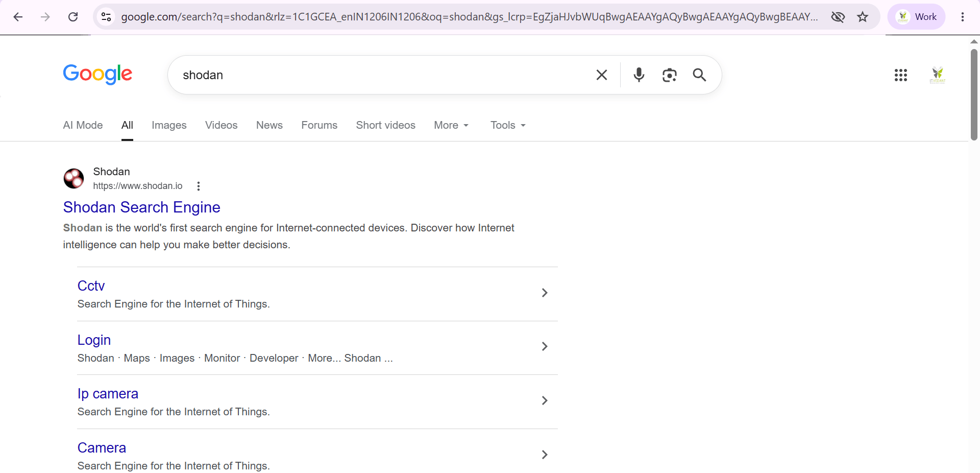Expand the Camera row chevron

coord(545,455)
